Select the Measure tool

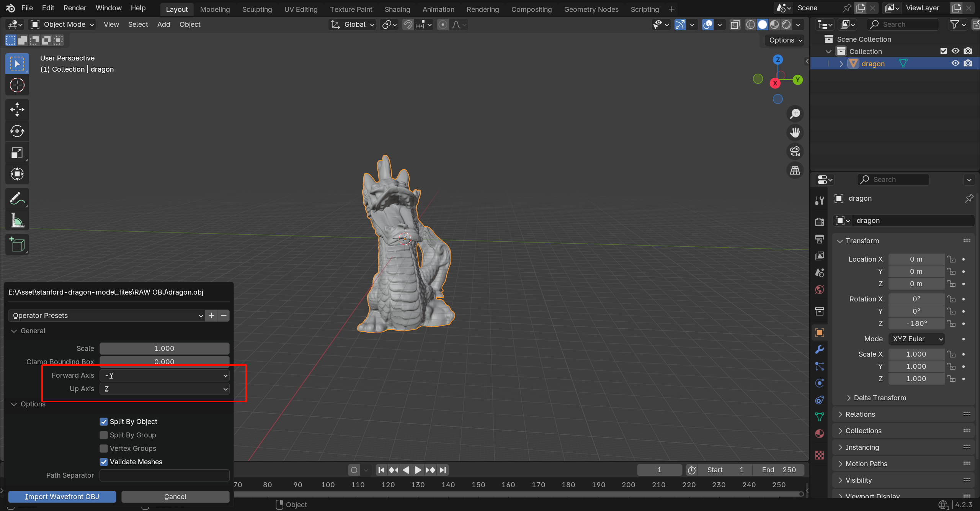coord(17,220)
